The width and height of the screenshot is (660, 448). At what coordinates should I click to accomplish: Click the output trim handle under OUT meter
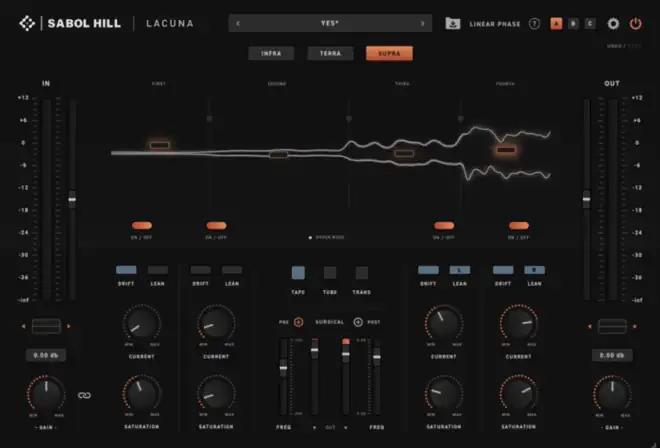(x=612, y=326)
